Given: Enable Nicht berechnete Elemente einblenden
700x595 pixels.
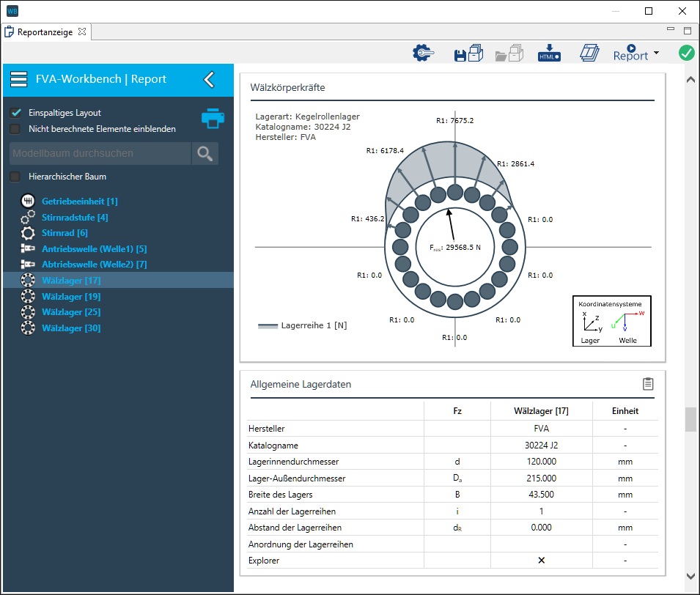Looking at the screenshot, I should [15, 129].
